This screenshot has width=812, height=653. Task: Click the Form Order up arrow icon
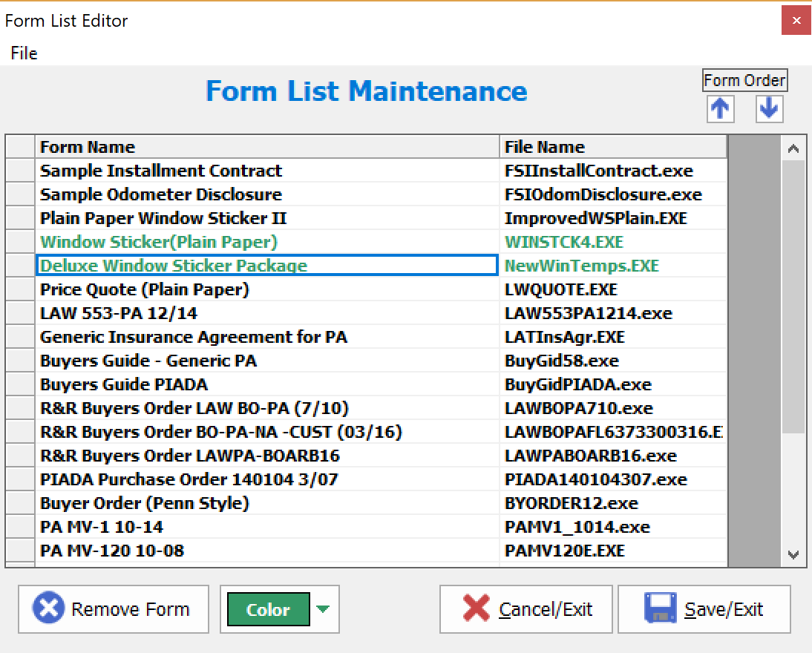point(719,108)
